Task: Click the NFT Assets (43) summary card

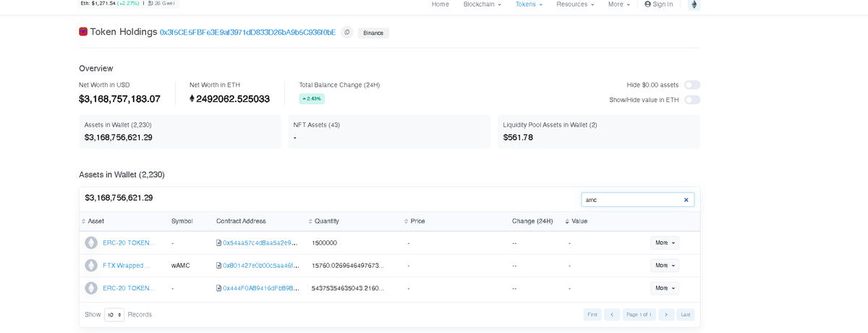Action: click(389, 131)
